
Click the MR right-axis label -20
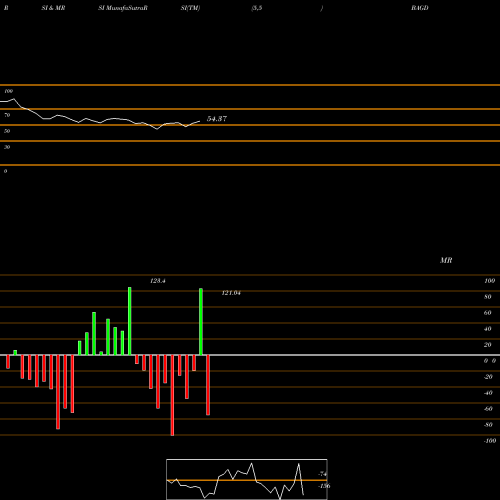488,377
